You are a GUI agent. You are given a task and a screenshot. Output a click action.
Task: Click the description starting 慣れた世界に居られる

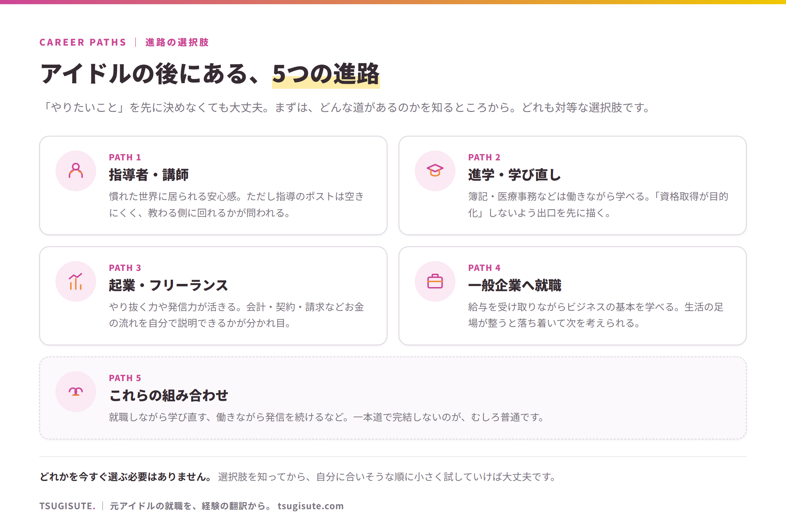pyautogui.click(x=237, y=205)
